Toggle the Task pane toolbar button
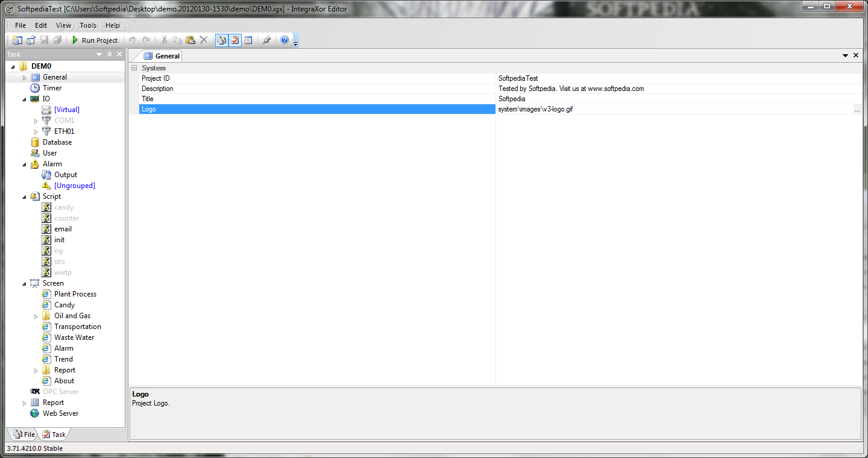Image resolution: width=868 pixels, height=458 pixels. point(235,40)
